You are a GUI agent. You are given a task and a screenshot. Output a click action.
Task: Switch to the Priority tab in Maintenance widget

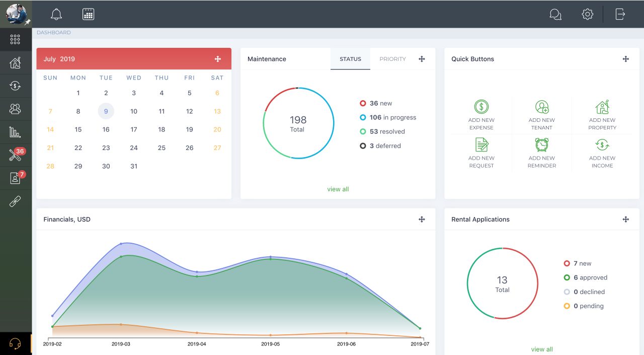coord(392,59)
